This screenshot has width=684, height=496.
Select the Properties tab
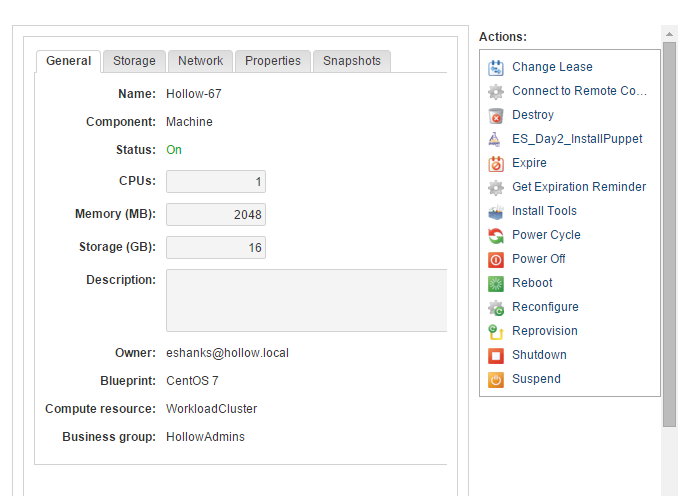(x=272, y=61)
